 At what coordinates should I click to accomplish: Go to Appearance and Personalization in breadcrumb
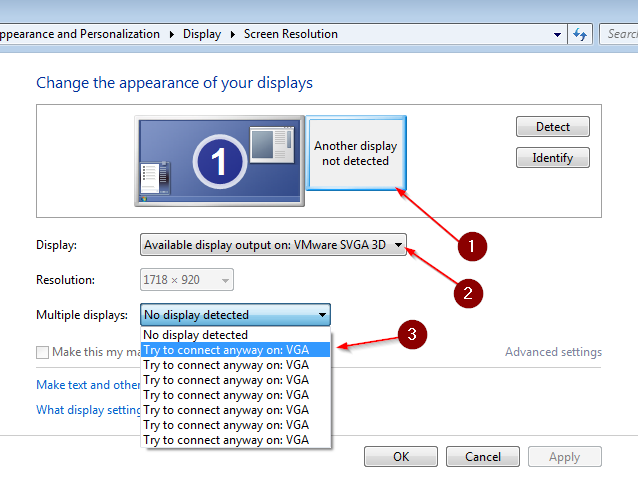pos(80,34)
